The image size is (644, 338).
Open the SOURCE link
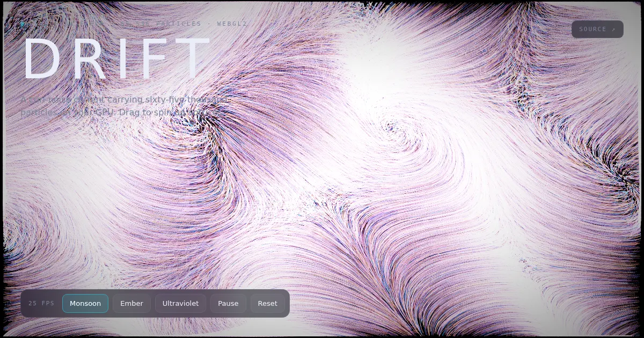pyautogui.click(x=597, y=29)
